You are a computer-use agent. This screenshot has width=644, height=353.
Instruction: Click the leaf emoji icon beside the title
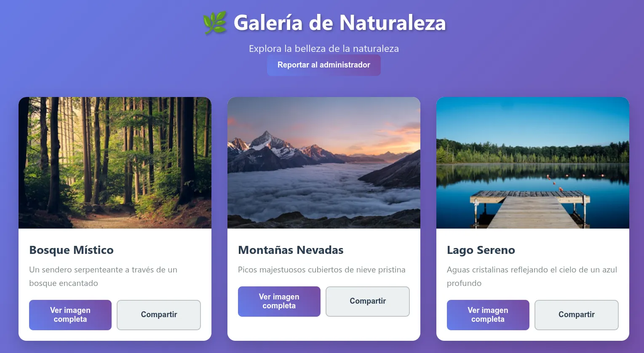coord(215,23)
